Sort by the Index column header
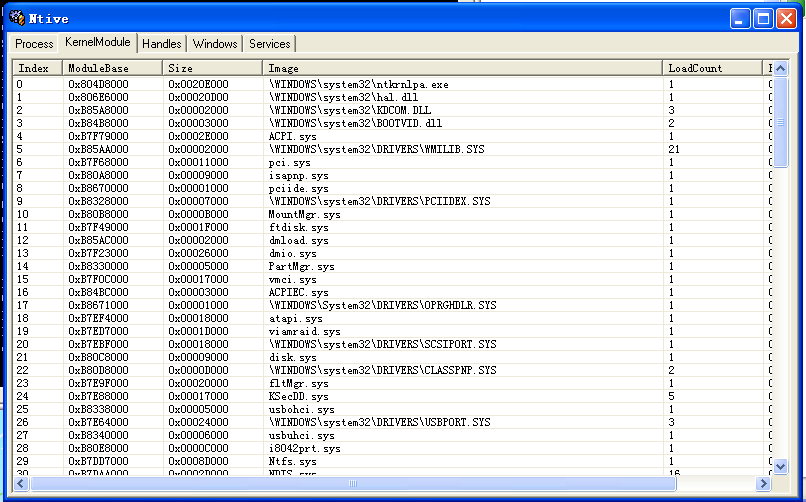806x502 pixels. click(x=38, y=68)
